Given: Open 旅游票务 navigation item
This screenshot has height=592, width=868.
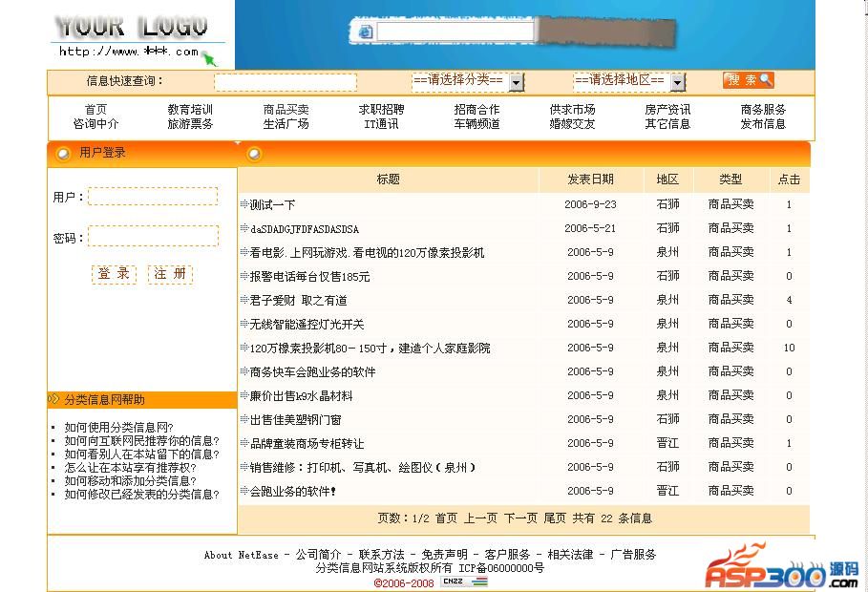Looking at the screenshot, I should coord(190,123).
